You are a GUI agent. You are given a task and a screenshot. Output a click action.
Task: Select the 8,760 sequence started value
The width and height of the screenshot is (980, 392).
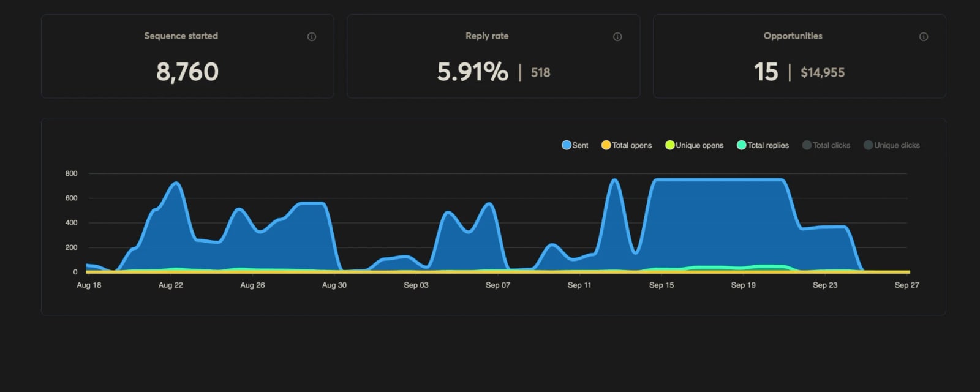coord(187,72)
